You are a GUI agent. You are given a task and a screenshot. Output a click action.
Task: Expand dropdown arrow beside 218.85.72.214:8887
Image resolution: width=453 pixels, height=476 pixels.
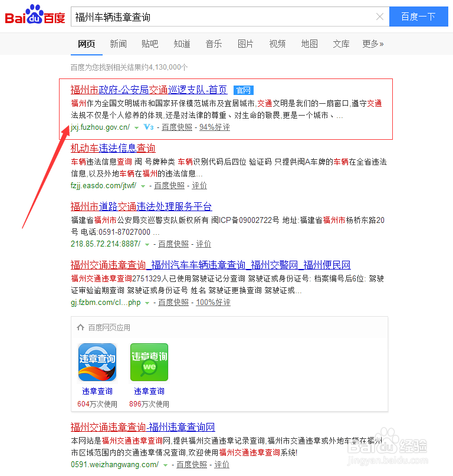(147, 244)
